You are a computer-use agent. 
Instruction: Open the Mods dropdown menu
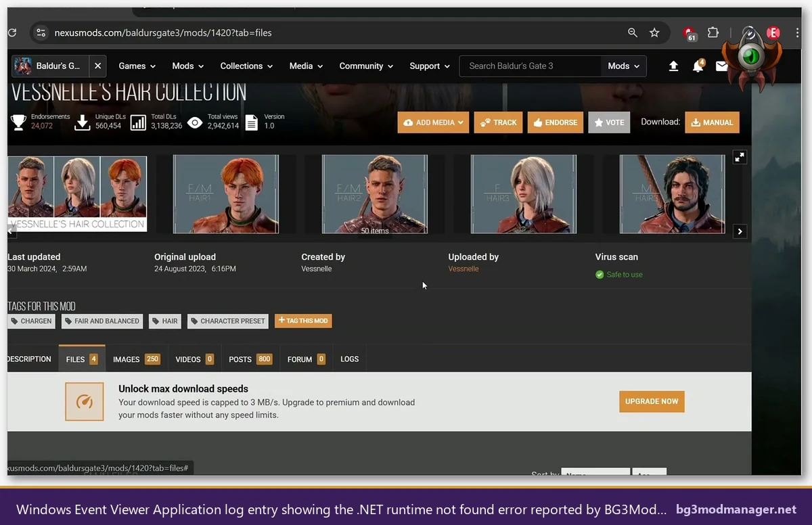click(188, 66)
